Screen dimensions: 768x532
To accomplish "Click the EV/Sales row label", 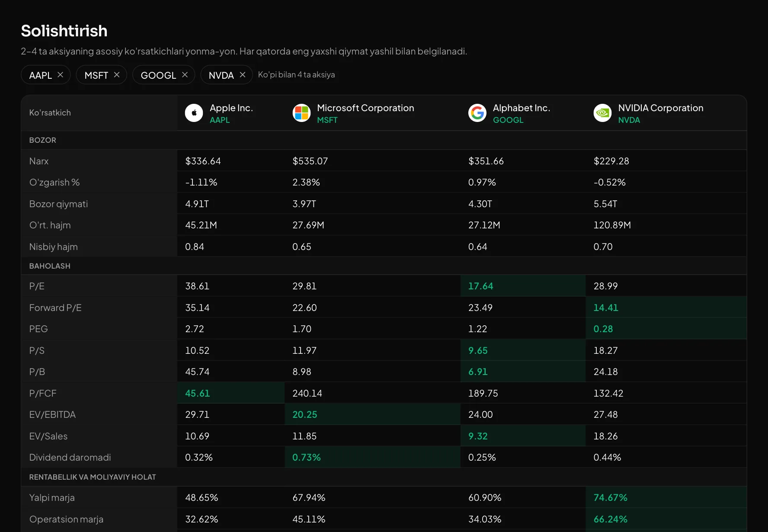I will click(48, 436).
